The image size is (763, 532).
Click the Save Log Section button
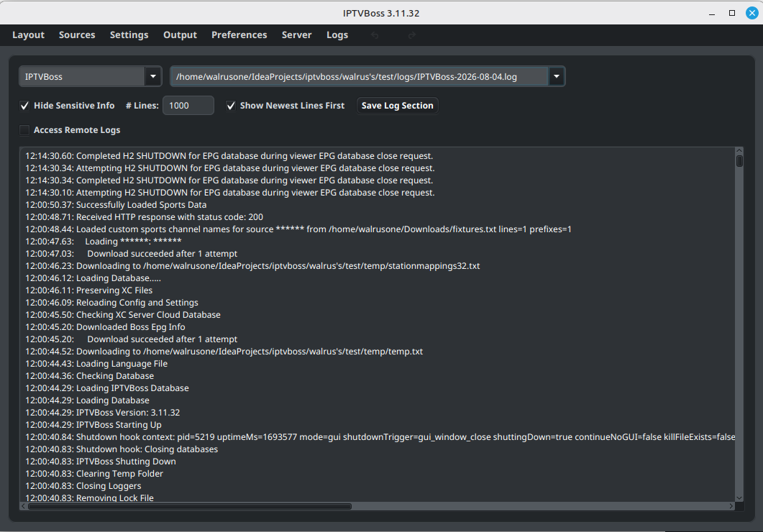pos(397,106)
